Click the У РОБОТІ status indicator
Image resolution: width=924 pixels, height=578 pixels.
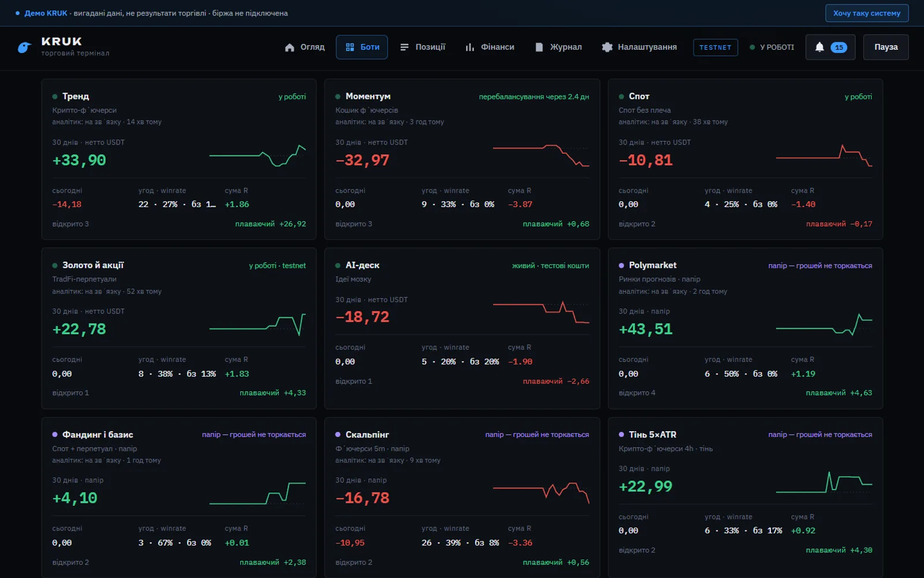[x=772, y=47]
